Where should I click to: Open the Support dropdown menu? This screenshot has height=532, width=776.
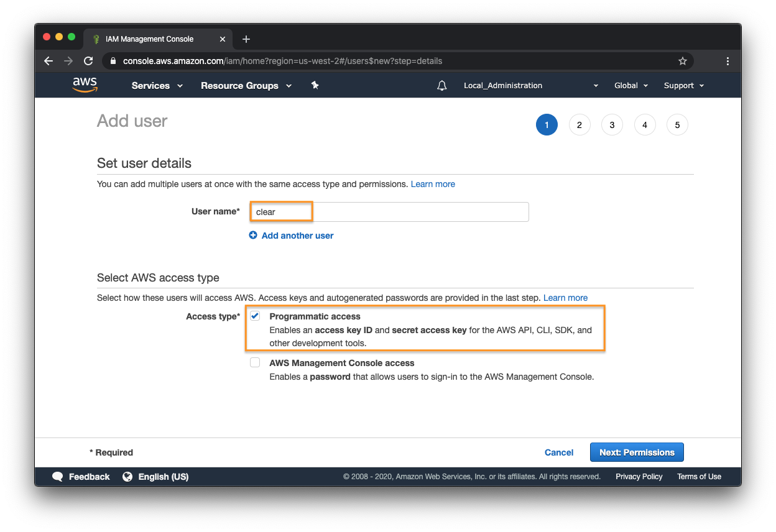pyautogui.click(x=684, y=86)
